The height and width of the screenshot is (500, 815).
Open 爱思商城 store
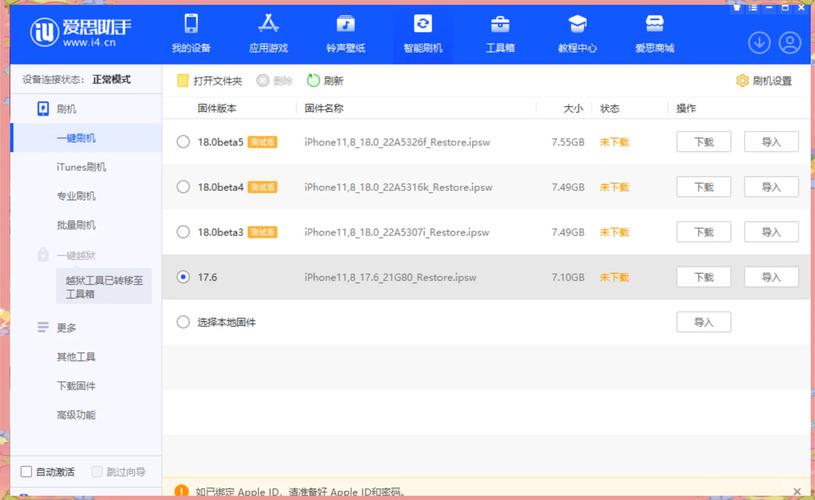(654, 34)
